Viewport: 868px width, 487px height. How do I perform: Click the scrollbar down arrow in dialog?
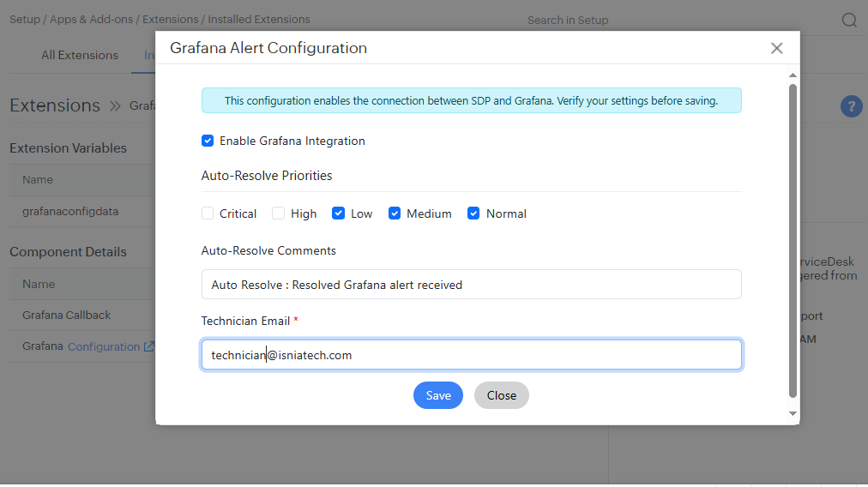[x=793, y=413]
